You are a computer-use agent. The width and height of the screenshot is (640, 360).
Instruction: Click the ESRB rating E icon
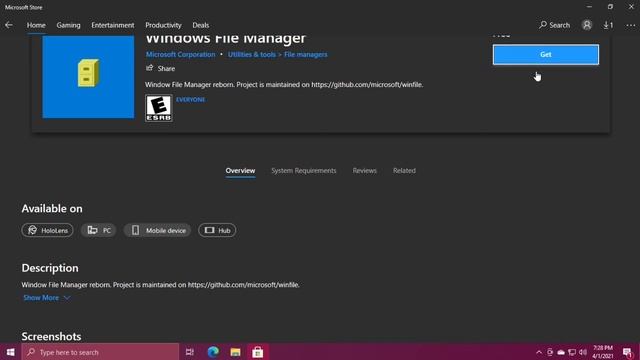[x=159, y=108]
